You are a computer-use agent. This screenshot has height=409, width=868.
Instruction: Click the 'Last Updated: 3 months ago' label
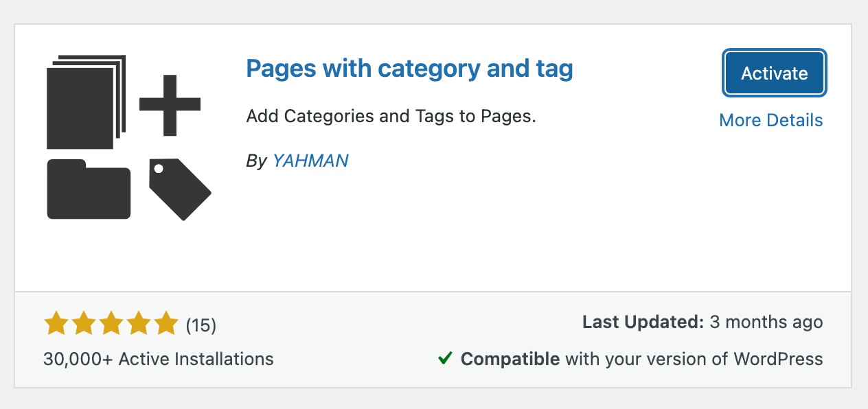tap(703, 321)
